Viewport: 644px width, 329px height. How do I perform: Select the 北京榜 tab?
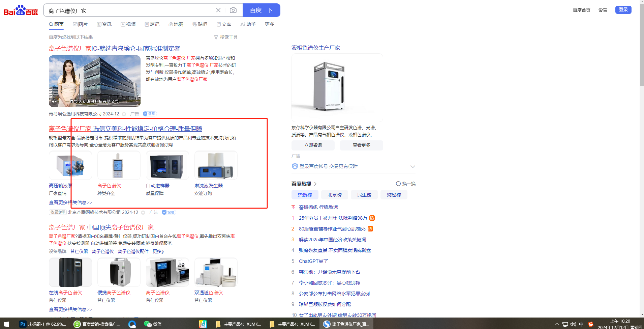335,195
